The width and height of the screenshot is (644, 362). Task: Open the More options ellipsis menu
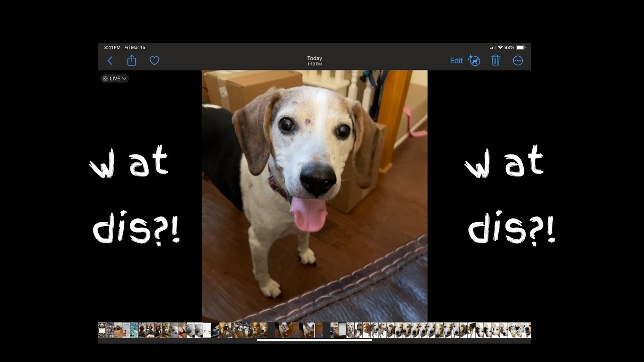coord(518,61)
